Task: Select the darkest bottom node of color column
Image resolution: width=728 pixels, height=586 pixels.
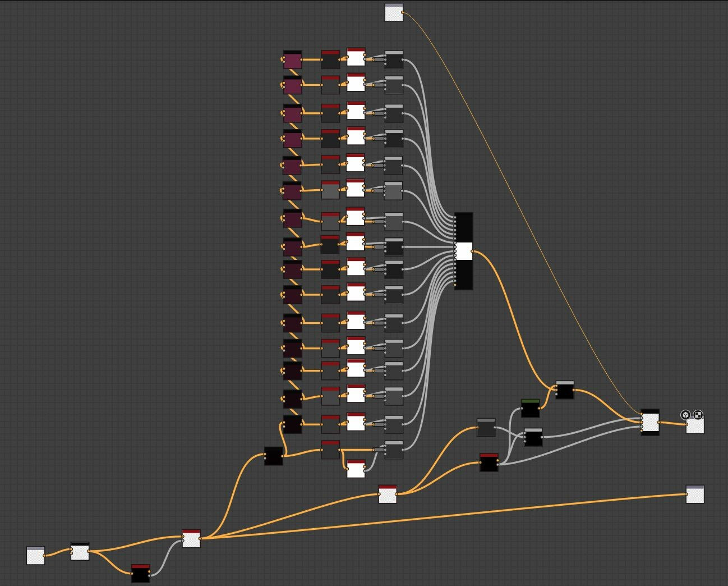Action: coord(292,424)
